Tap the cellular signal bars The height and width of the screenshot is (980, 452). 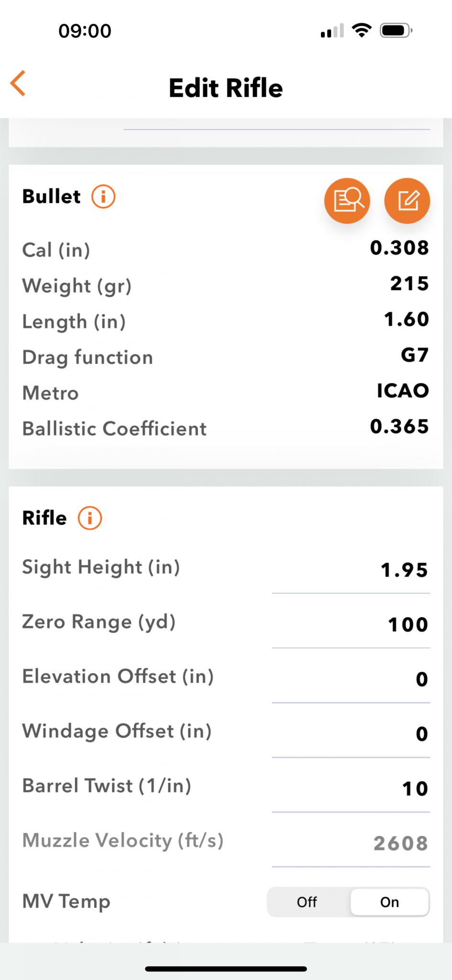(x=332, y=31)
